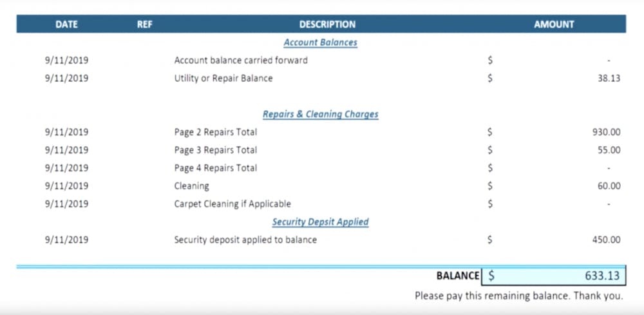Click the Page 3 Repairs Total description
This screenshot has height=315, width=644.
[215, 150]
